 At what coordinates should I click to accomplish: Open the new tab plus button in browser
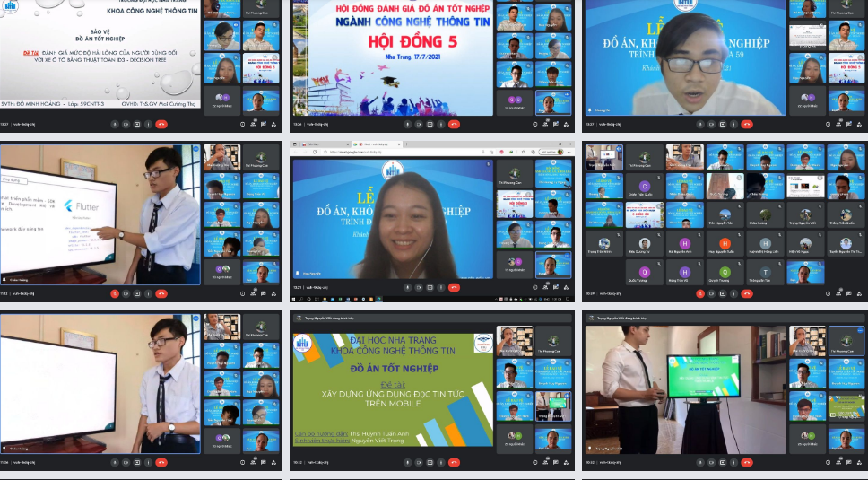(406, 144)
